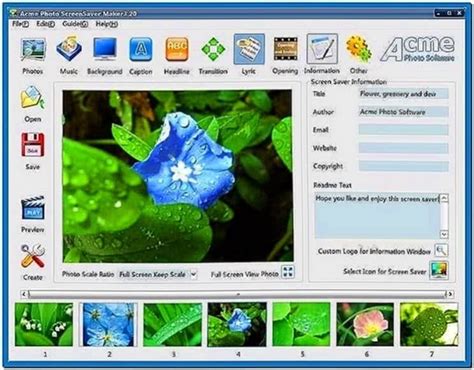The image size is (474, 370).
Task: Select the Information toolbar icon
Action: coord(322,49)
